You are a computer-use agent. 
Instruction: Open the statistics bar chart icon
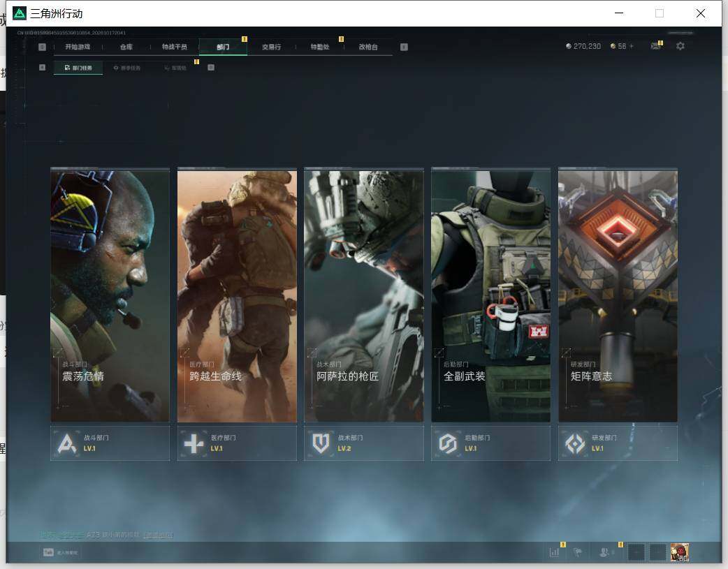(554, 552)
